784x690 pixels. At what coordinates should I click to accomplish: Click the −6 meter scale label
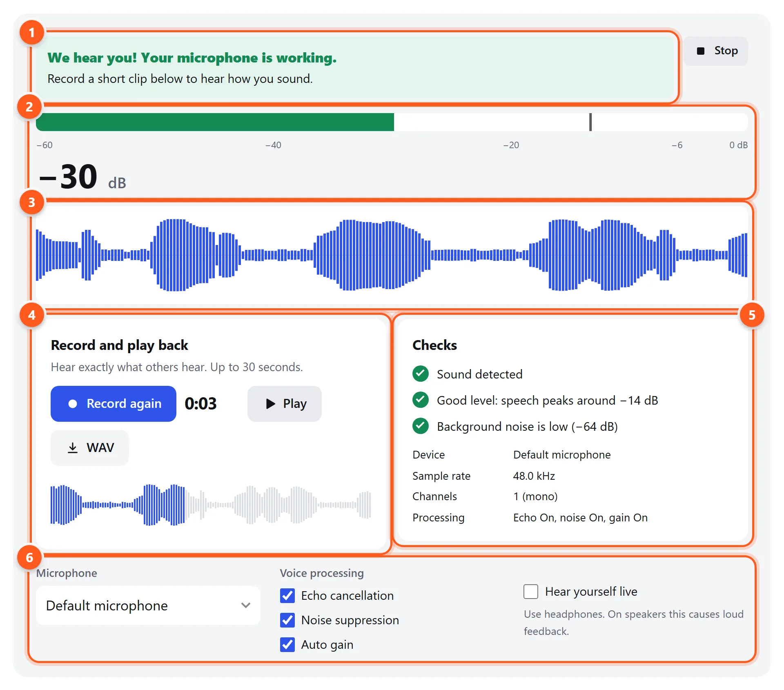[677, 145]
